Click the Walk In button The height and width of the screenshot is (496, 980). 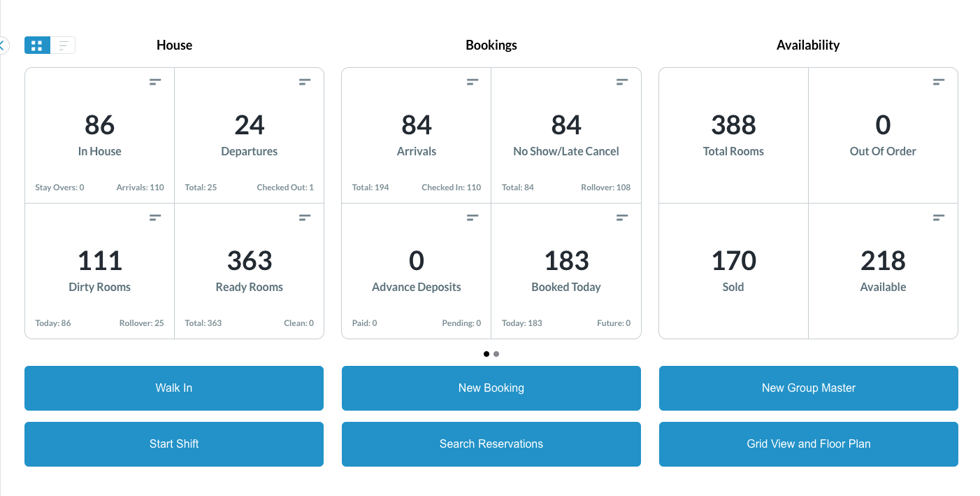(174, 388)
